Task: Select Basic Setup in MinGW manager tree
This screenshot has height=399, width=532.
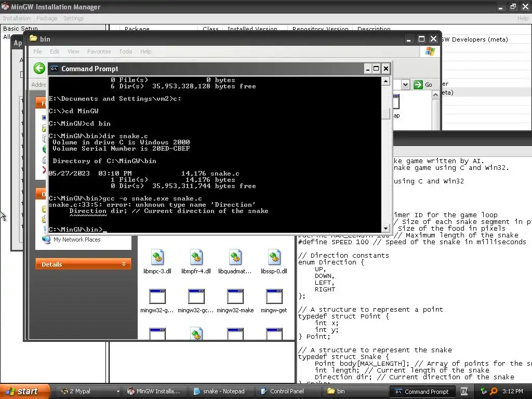Action: 20,29
